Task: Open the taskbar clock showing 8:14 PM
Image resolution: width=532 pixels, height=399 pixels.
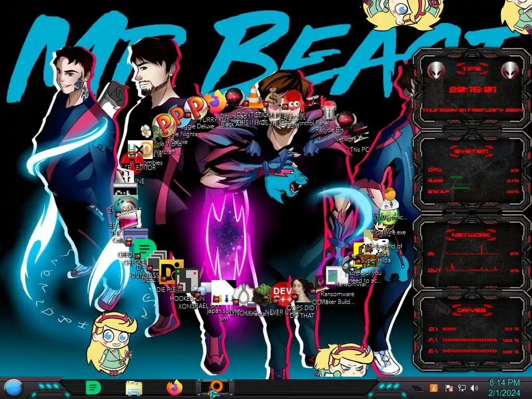Action: click(504, 388)
